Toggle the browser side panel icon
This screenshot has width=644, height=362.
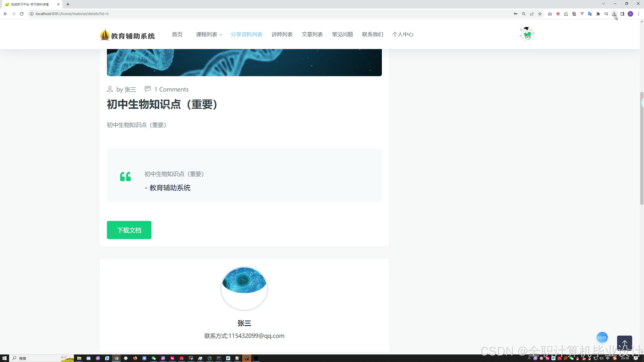[622, 14]
